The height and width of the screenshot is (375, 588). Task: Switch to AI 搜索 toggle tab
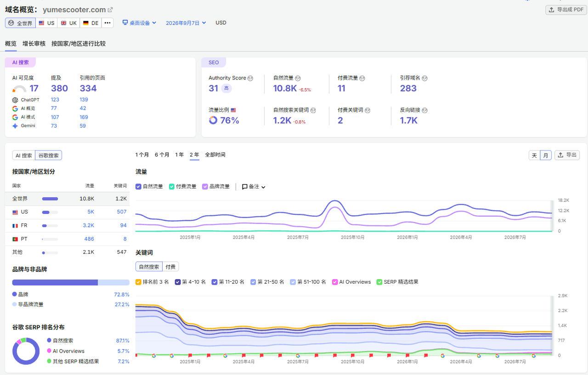point(24,156)
